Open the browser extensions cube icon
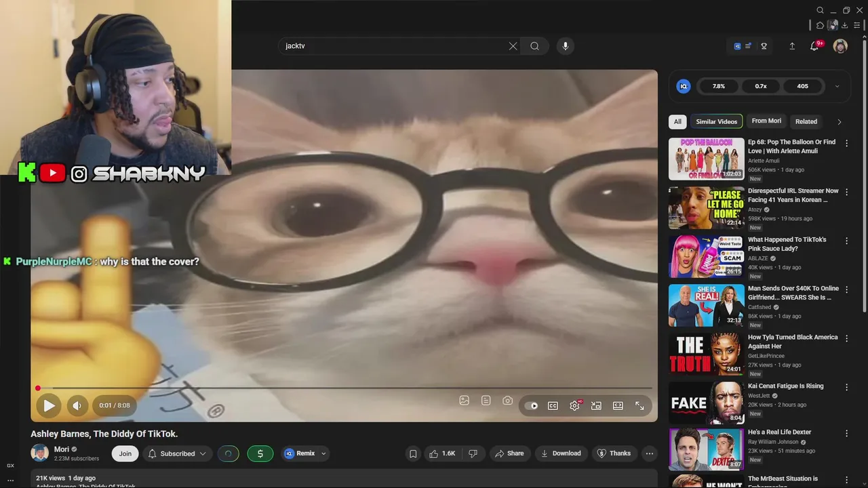868x488 pixels. coord(820,25)
